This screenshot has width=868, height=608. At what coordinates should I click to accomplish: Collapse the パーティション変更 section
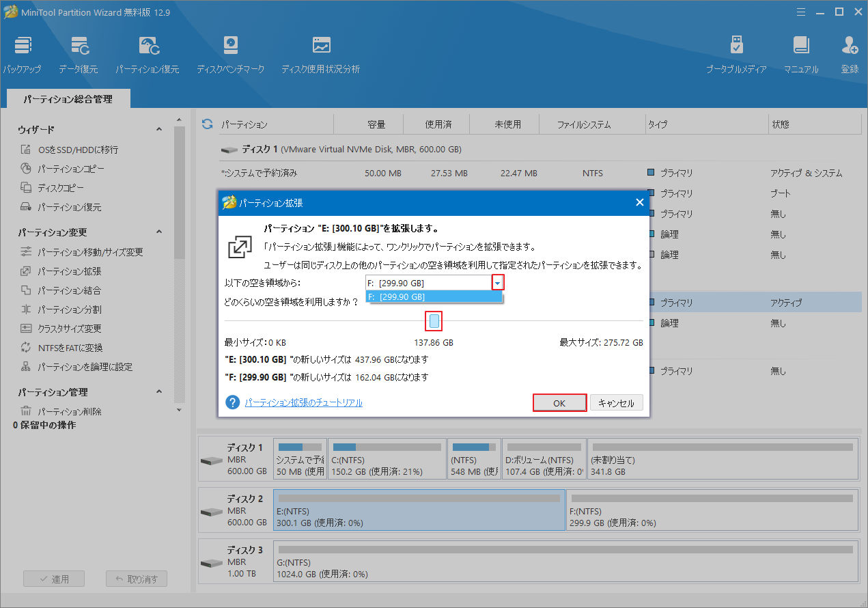159,232
